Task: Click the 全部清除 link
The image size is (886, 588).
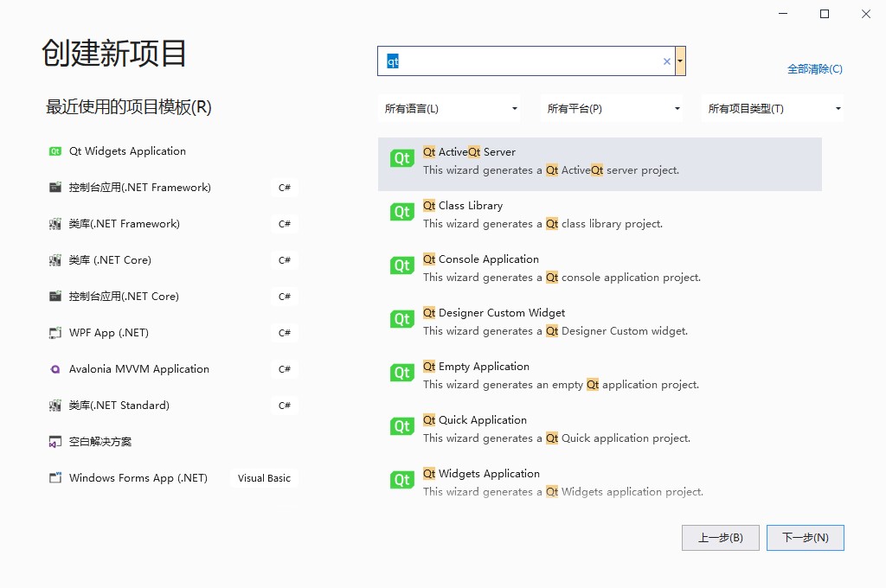Action: (814, 68)
